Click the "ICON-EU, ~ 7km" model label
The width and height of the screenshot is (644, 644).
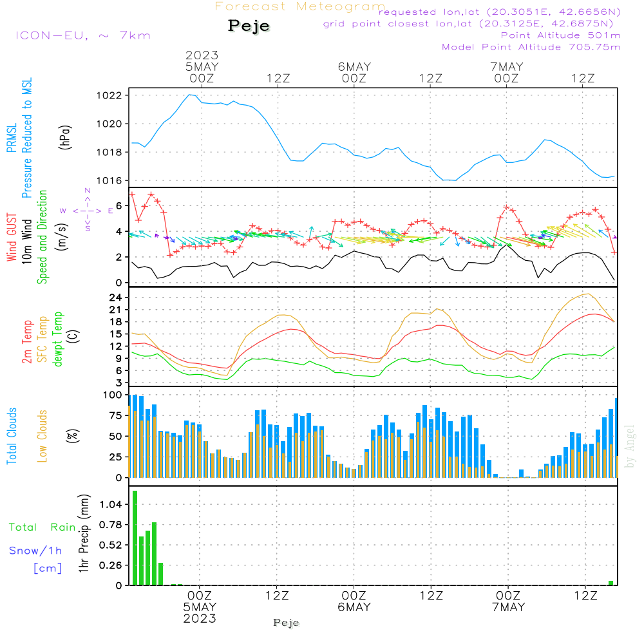pos(83,35)
